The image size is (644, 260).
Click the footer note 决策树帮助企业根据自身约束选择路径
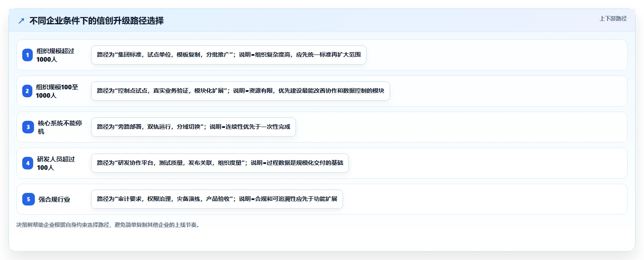[108, 225]
